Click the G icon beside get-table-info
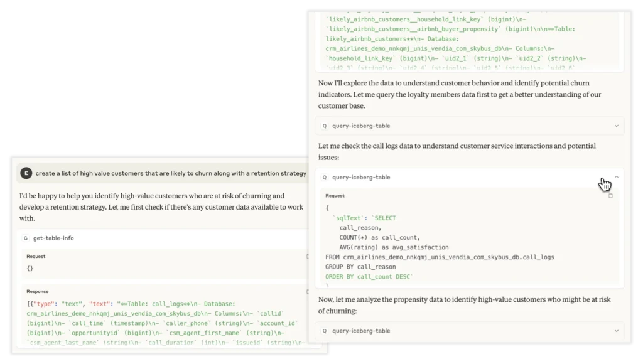The width and height of the screenshot is (643, 364). click(x=25, y=238)
